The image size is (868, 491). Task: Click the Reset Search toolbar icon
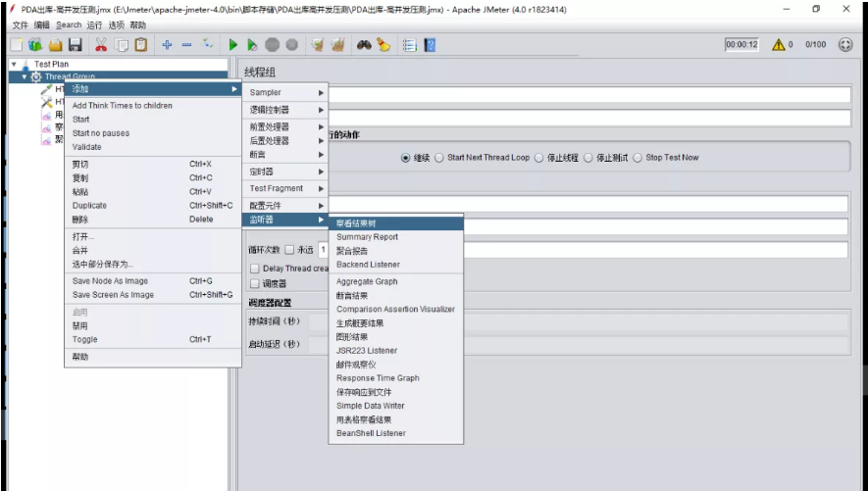pyautogui.click(x=383, y=45)
